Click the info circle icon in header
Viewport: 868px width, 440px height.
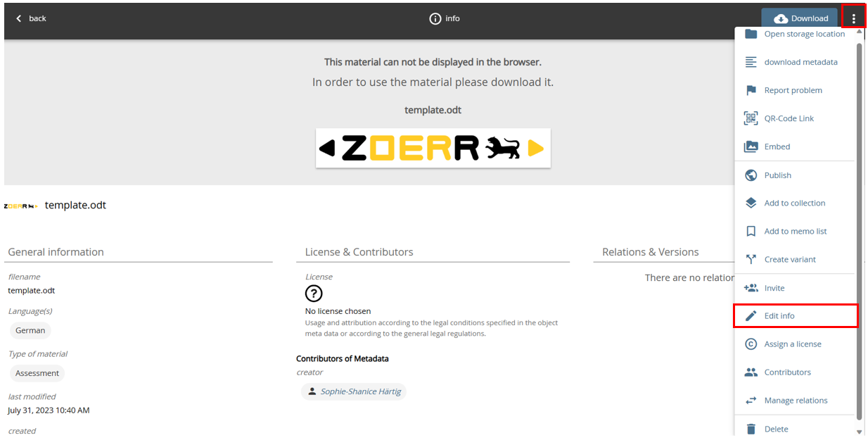(435, 18)
